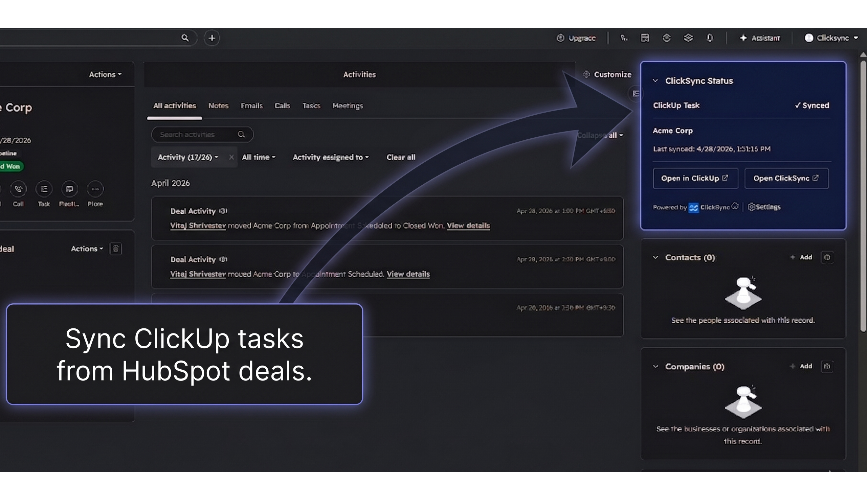Open the Activity assigned to dropdown
Image resolution: width=868 pixels, height=488 pixels.
click(x=331, y=157)
